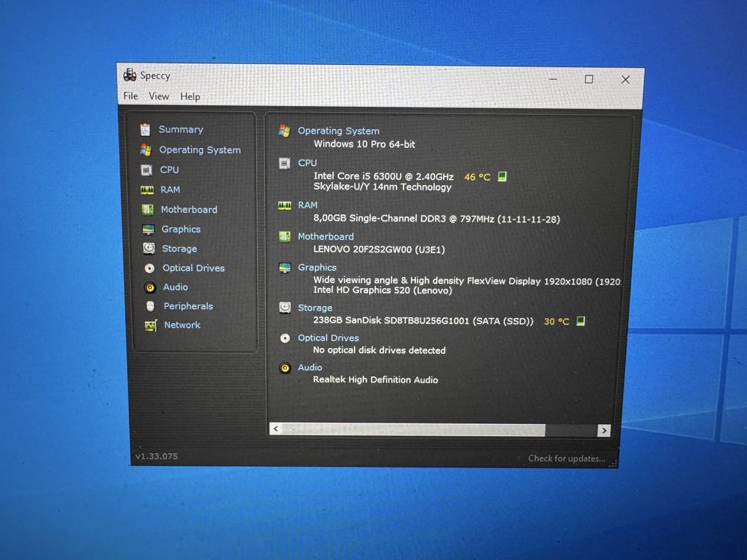The image size is (747, 560).
Task: Click text Intel Core i5 6300U @ 2.40GHz
Action: (x=383, y=176)
